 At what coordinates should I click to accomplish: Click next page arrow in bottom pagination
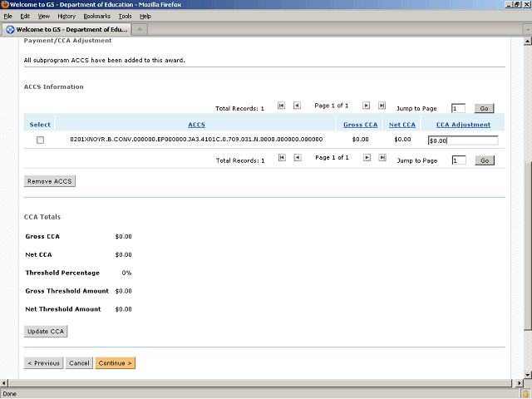(x=366, y=158)
